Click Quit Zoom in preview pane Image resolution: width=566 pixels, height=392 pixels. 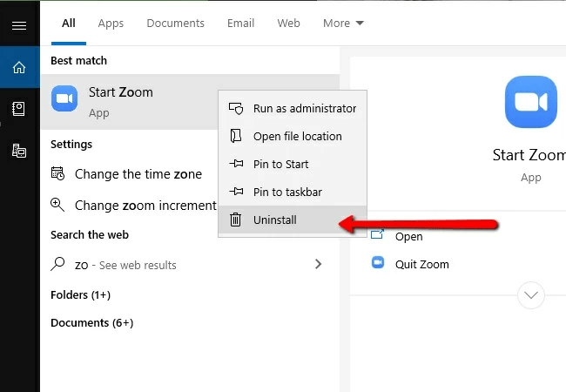(x=422, y=264)
